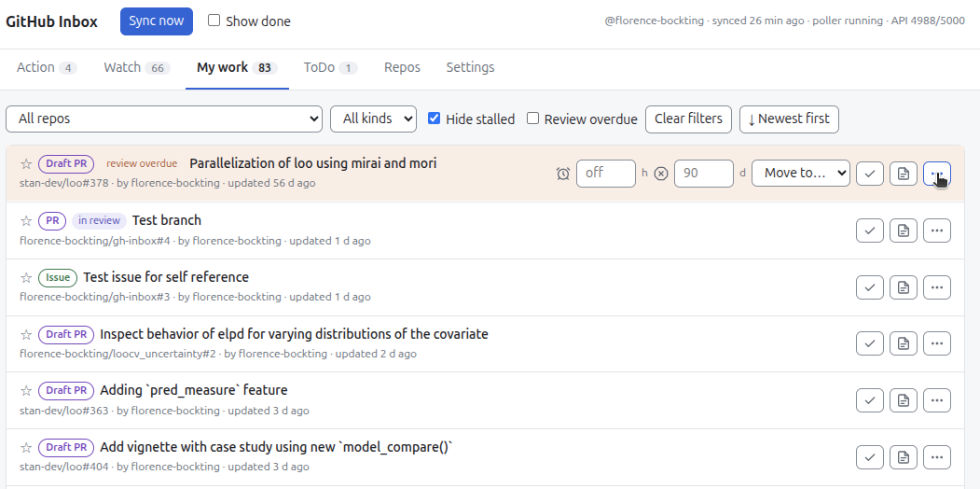Open more options for Adding pred_measure feature
The height and width of the screenshot is (489, 980).
pos(937,400)
